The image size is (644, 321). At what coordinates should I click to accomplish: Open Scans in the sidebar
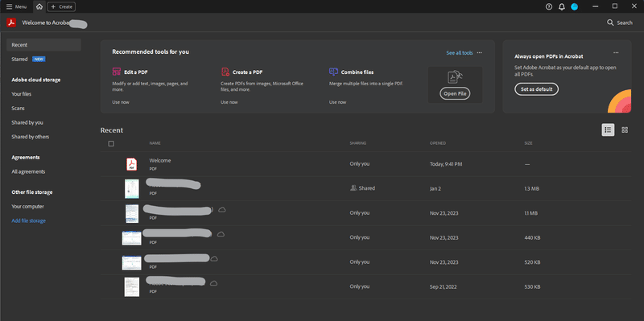[x=18, y=109]
